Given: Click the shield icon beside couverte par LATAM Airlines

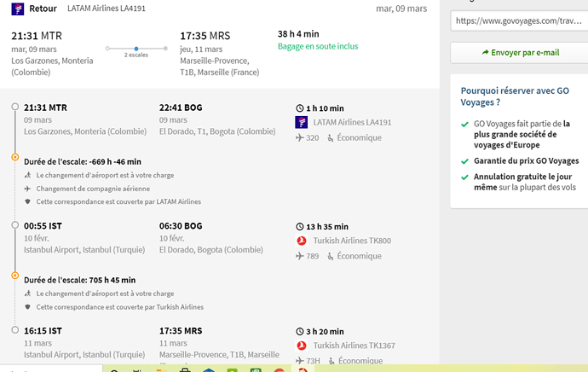Looking at the screenshot, I should click(x=28, y=201).
